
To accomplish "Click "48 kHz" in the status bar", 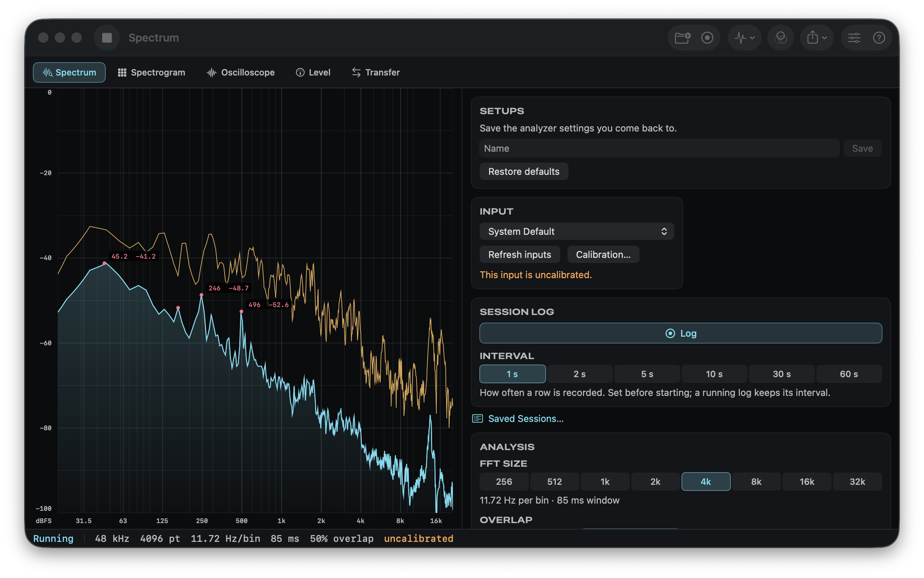I will click(x=112, y=538).
